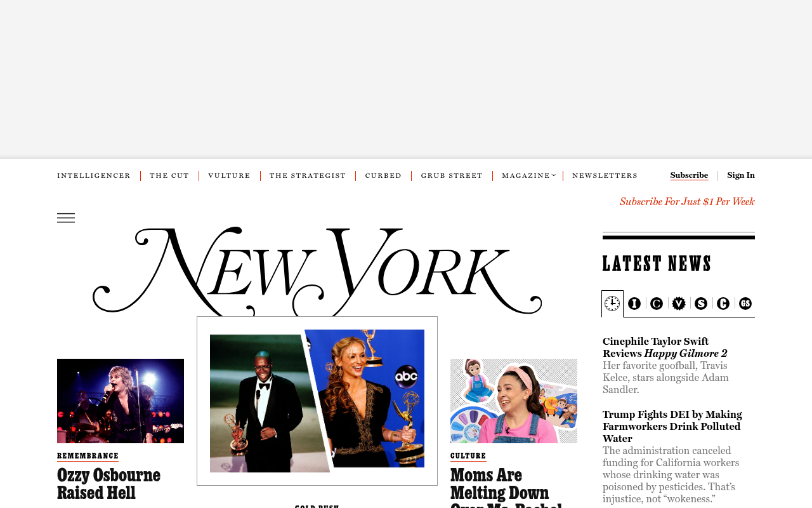The width and height of the screenshot is (812, 508).
Task: Open the Emmy winners featured image
Action: (x=317, y=401)
